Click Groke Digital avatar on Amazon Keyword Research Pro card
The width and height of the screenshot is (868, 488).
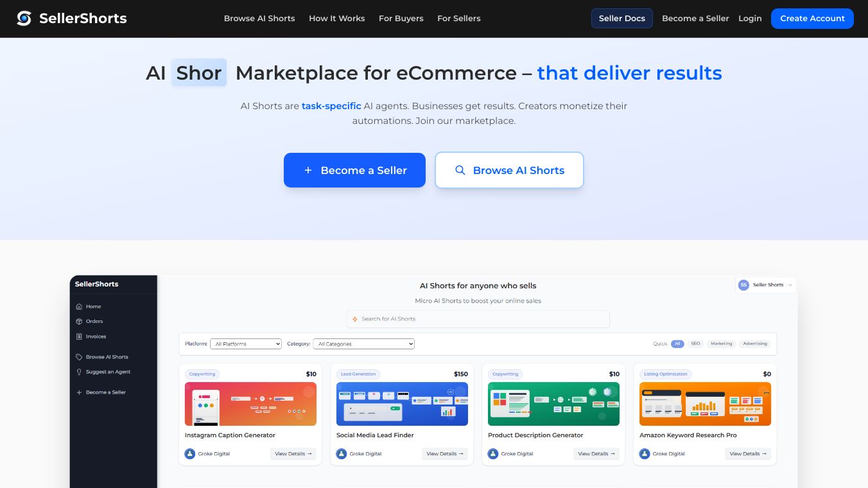[645, 453]
